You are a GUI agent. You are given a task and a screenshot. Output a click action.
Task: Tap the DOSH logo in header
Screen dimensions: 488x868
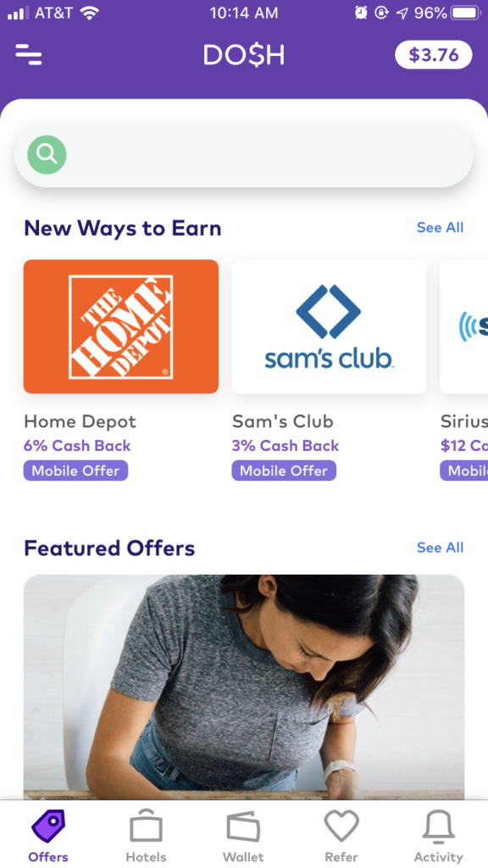(244, 55)
